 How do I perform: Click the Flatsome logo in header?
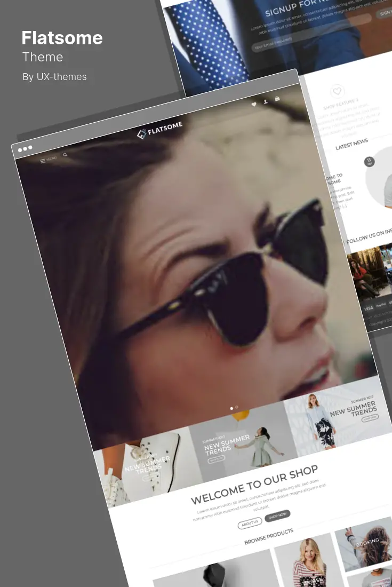tap(159, 130)
